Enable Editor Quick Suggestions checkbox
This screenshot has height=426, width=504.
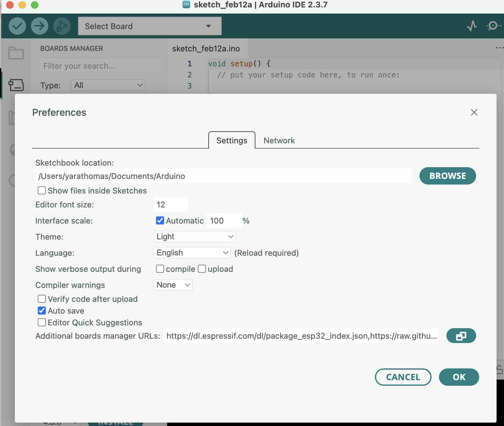[41, 322]
